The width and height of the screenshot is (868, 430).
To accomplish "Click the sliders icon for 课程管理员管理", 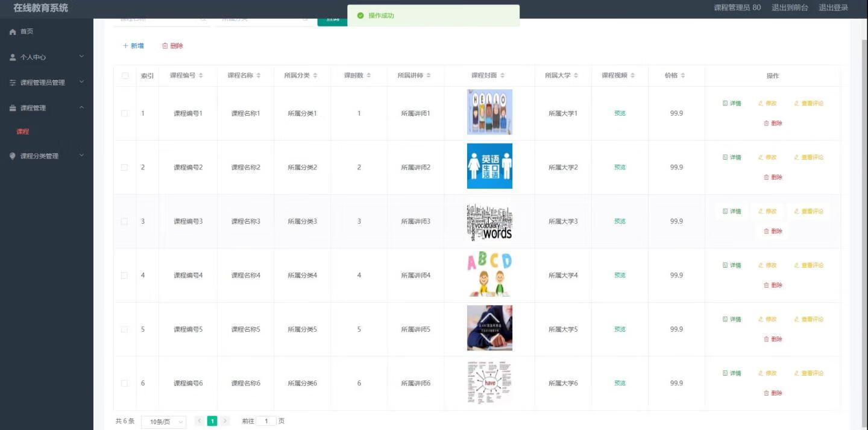I will 13,83.
